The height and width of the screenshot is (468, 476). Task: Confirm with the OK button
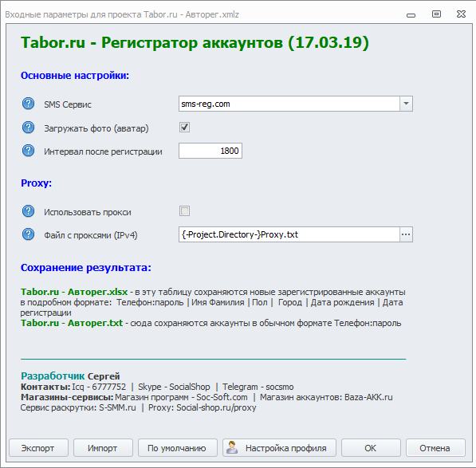click(371, 447)
